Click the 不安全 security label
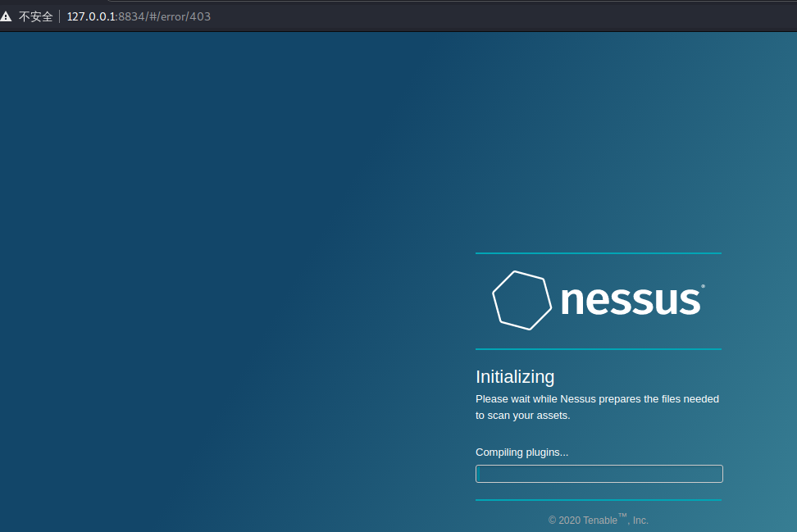This screenshot has height=532, width=797. [35, 16]
